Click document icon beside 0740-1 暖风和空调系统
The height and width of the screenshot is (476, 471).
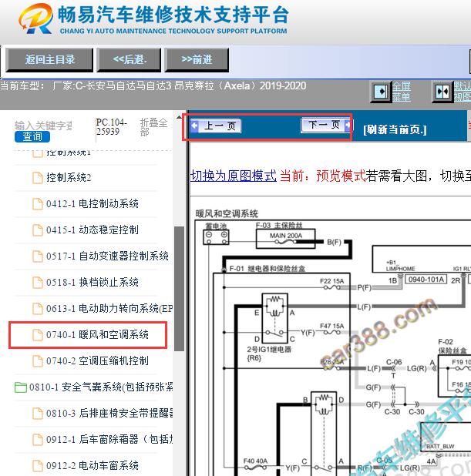click(38, 335)
